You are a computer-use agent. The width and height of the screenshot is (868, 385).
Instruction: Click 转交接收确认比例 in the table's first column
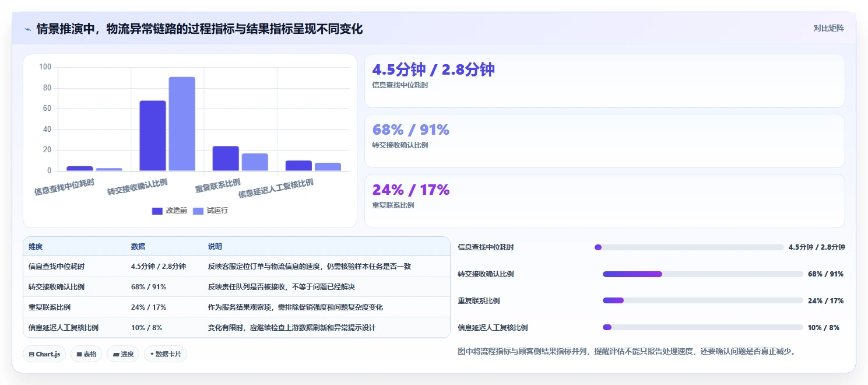pyautogui.click(x=57, y=287)
